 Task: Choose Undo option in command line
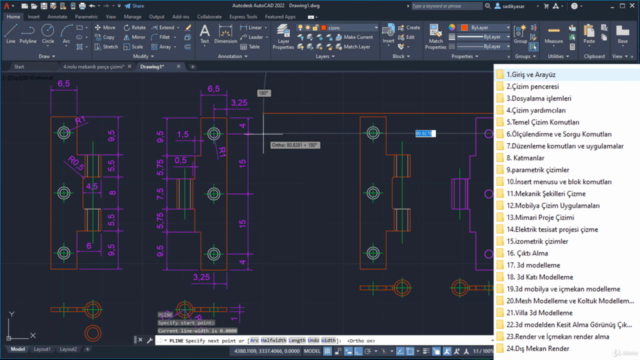313,340
